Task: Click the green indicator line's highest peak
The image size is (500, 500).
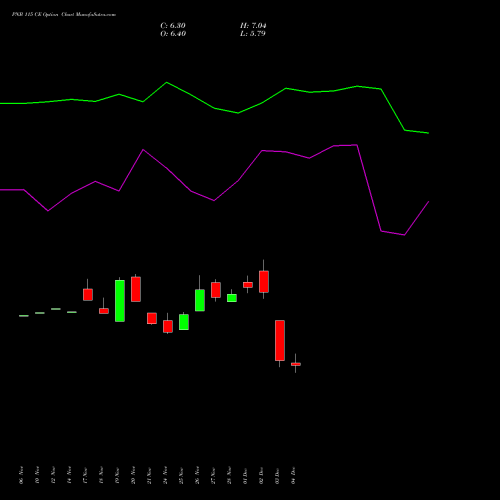Action: tap(167, 82)
